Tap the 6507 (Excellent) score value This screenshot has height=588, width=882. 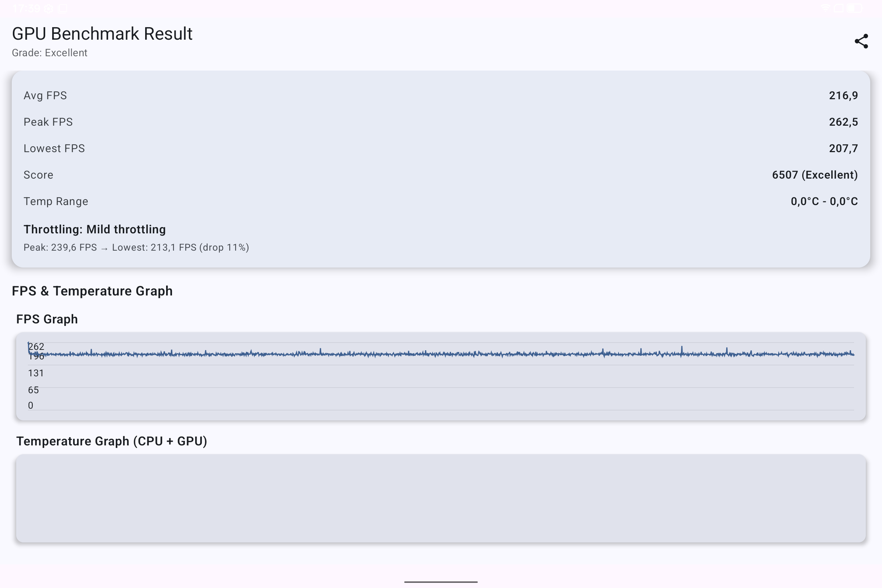coord(814,175)
